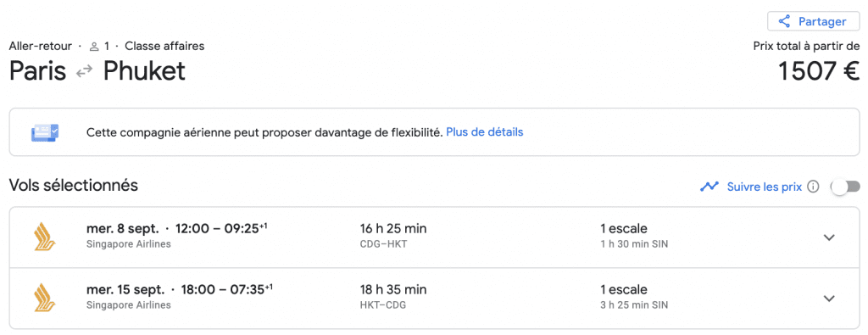Click the 1 escale 1 h 30 min SIN text
Screen dimensions: 868x335
click(634, 236)
